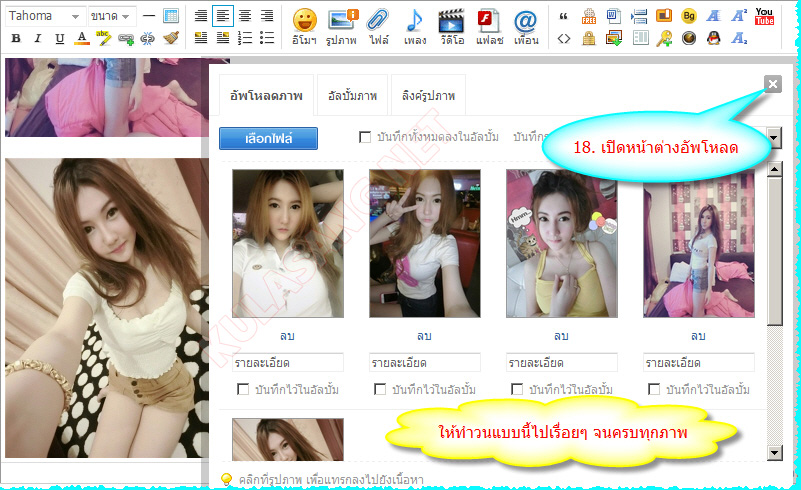Viewport: 801px width, 490px height.
Task: Insert music with the เพลง icon
Action: click(x=415, y=27)
